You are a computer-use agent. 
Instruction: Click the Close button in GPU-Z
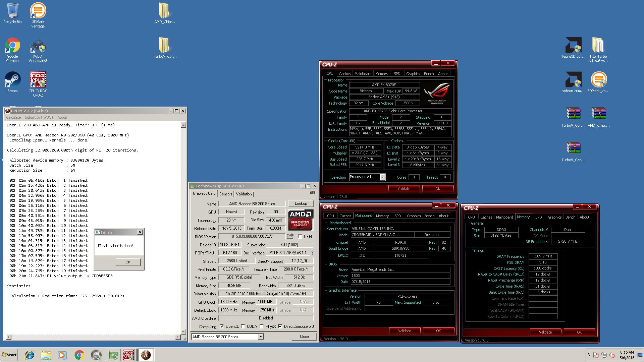[304, 337]
